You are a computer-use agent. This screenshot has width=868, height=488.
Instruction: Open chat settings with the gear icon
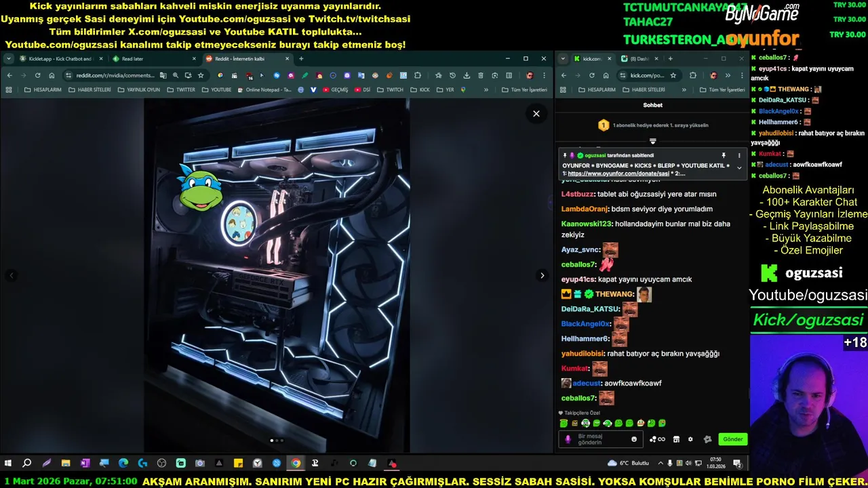coord(690,439)
